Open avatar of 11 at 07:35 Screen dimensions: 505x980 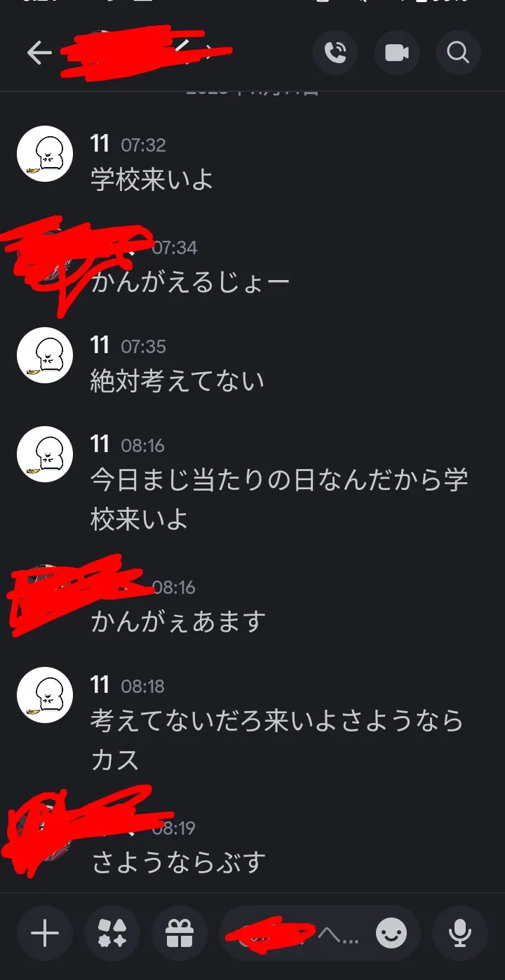[x=45, y=355]
